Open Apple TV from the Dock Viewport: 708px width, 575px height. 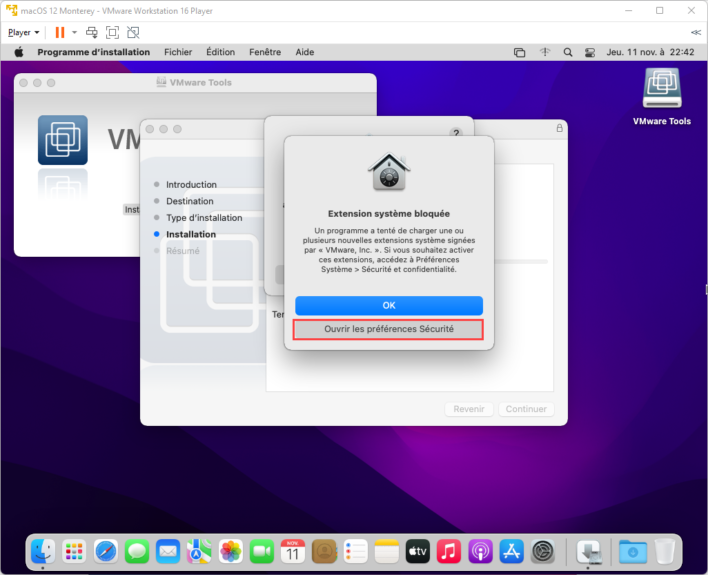pyautogui.click(x=418, y=552)
